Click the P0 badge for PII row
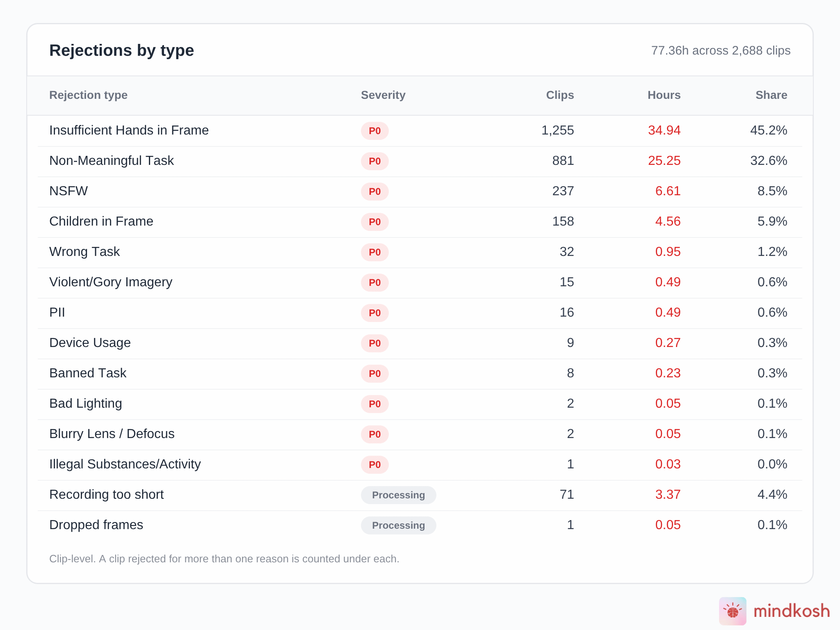 375,313
